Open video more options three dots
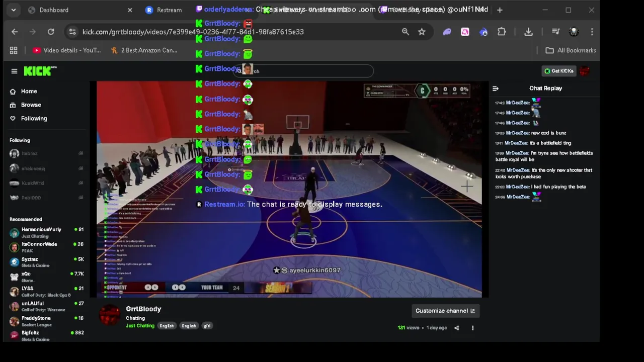The height and width of the screenshot is (362, 644). pos(472,328)
